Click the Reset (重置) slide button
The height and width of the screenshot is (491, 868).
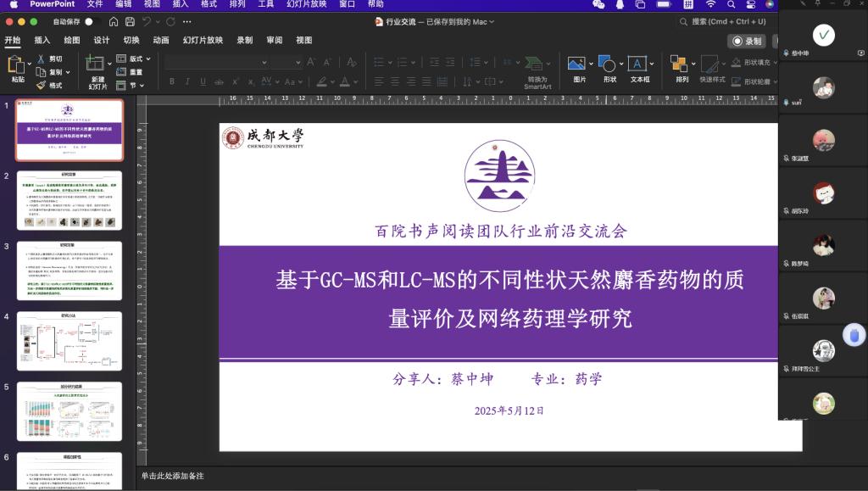coord(131,72)
